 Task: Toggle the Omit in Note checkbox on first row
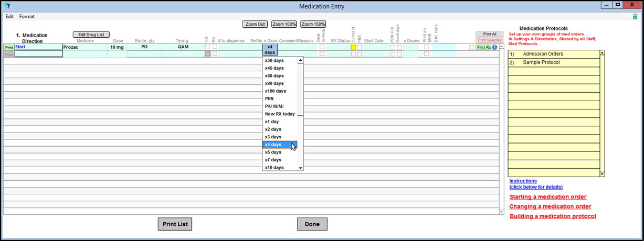[322, 47]
